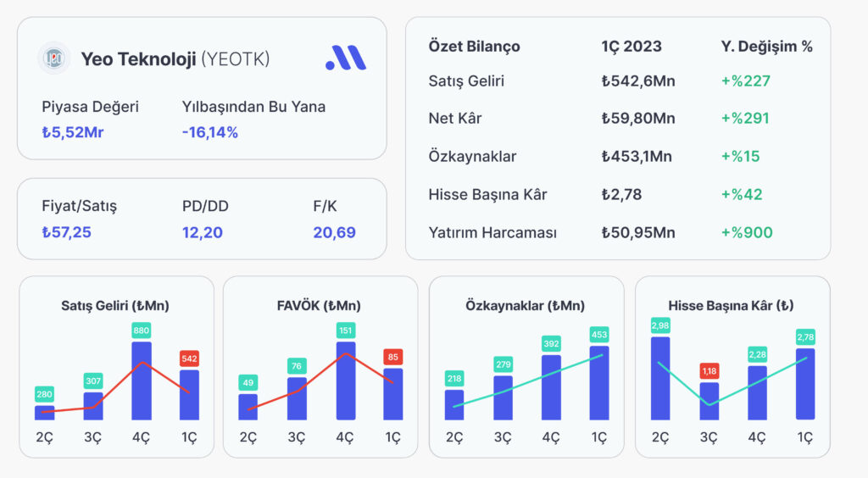Click the 453 label in equity chart

[599, 334]
